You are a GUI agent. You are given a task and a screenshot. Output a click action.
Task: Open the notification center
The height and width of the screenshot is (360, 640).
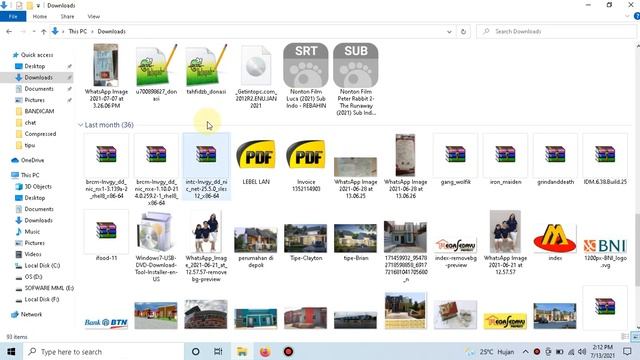[627, 352]
